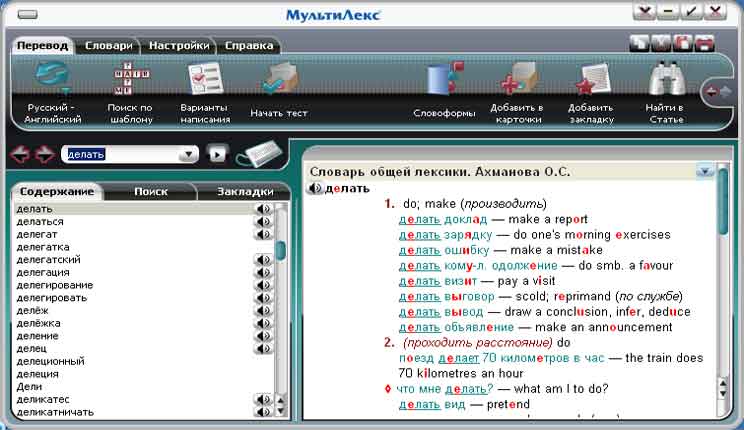Open Найти в Статье binoculars
The height and width of the screenshot is (430, 744).
tap(667, 78)
